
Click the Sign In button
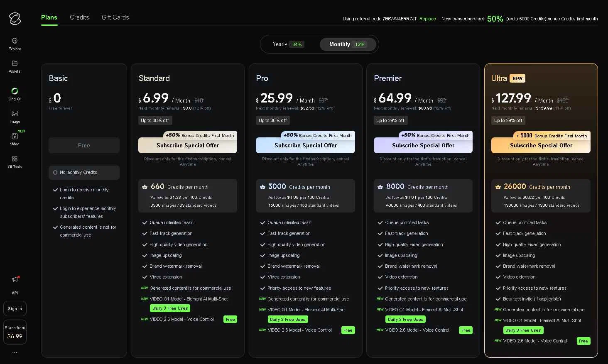pos(15,309)
